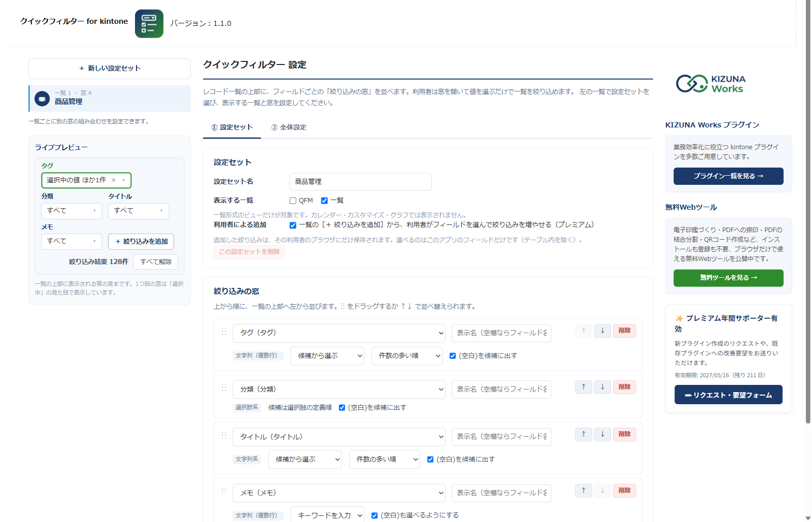Screen dimensions: 812x522
Task: Grab the drag handle of the タイトル row
Action: coord(224,436)
